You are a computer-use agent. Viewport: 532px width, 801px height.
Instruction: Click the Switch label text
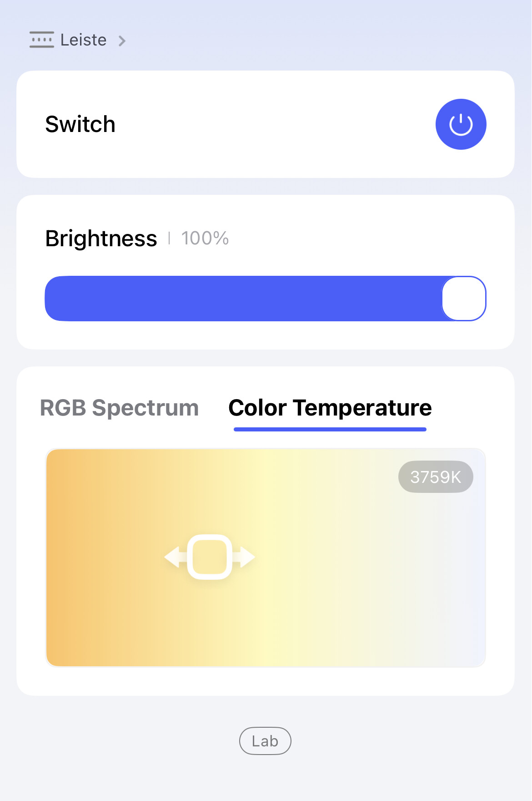80,124
